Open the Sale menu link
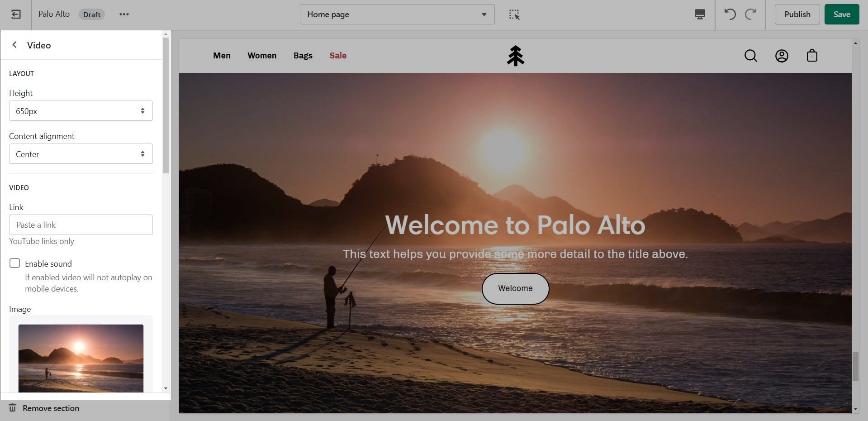Screen dimensions: 868x421 pos(338,56)
